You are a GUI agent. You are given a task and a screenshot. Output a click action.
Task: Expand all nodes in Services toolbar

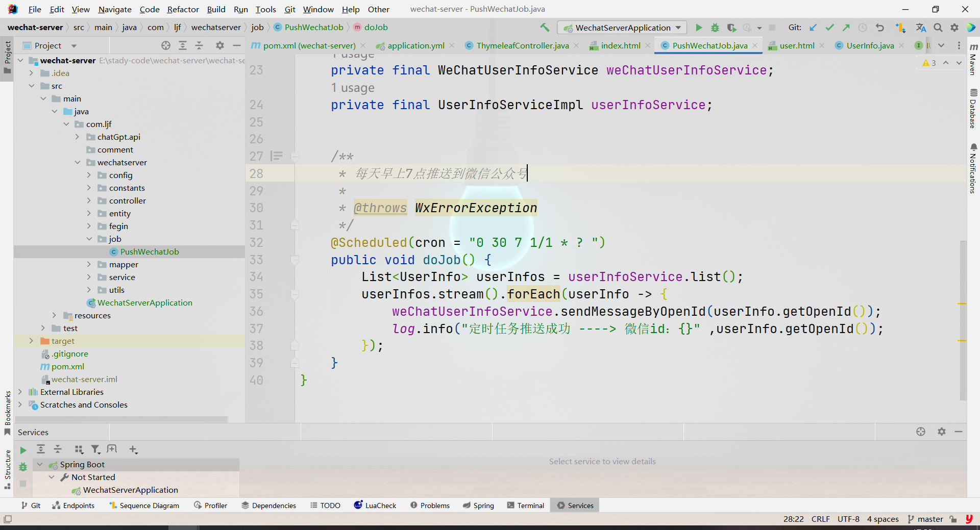pos(41,449)
